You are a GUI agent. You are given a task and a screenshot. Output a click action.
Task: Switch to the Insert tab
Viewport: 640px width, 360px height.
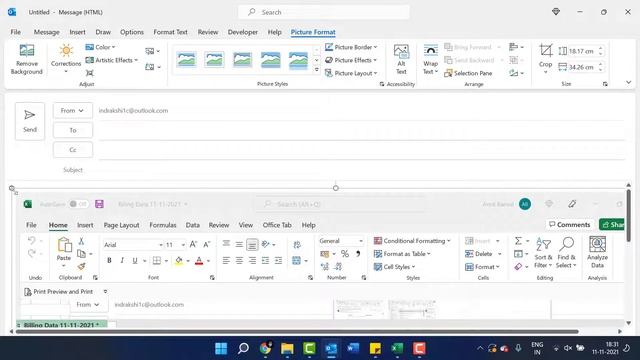pos(77,32)
